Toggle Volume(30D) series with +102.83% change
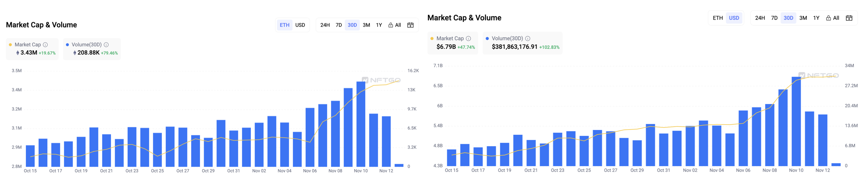868x185 pixels. click(x=507, y=38)
